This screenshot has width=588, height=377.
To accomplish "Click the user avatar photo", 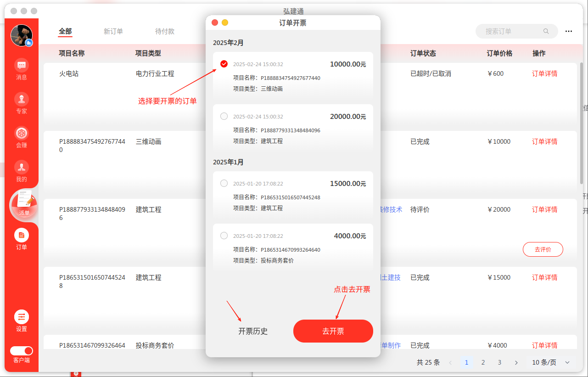I will click(x=22, y=35).
